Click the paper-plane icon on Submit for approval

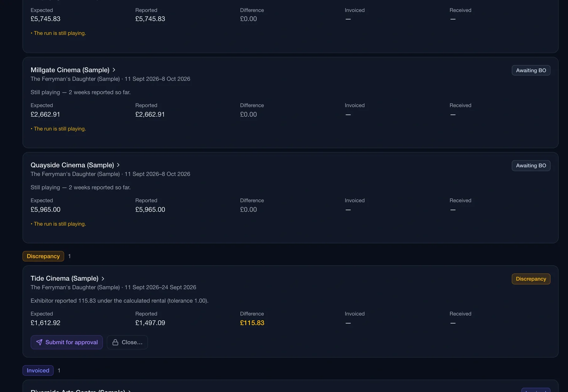coord(39,342)
